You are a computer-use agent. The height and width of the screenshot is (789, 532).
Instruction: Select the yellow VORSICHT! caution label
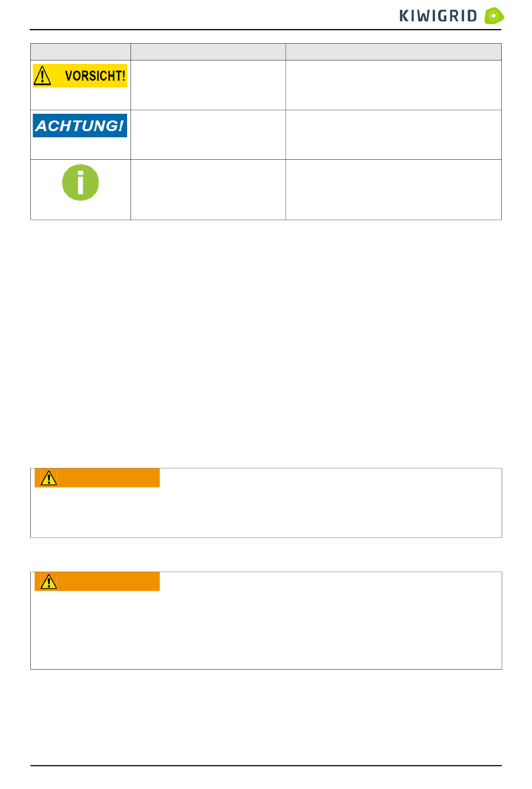pos(80,76)
